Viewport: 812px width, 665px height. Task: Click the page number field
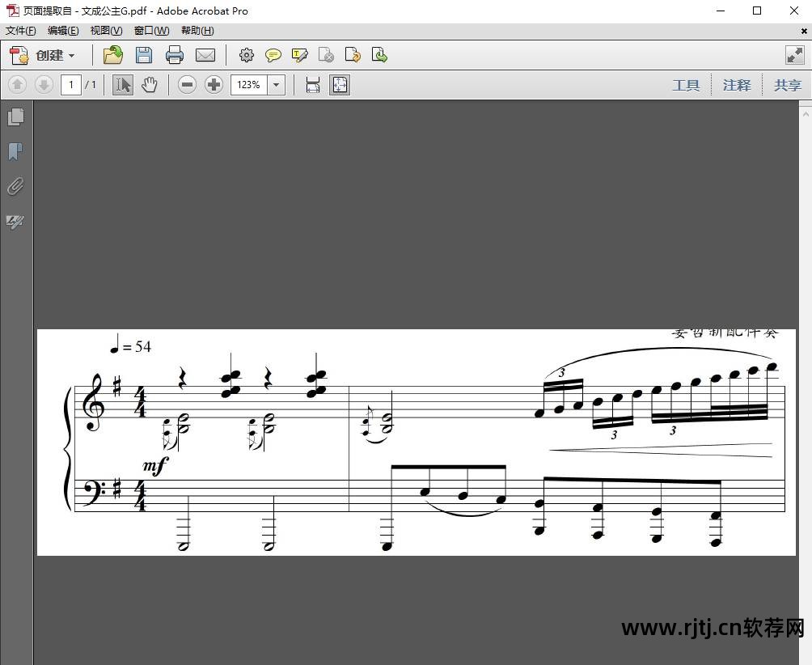point(71,84)
